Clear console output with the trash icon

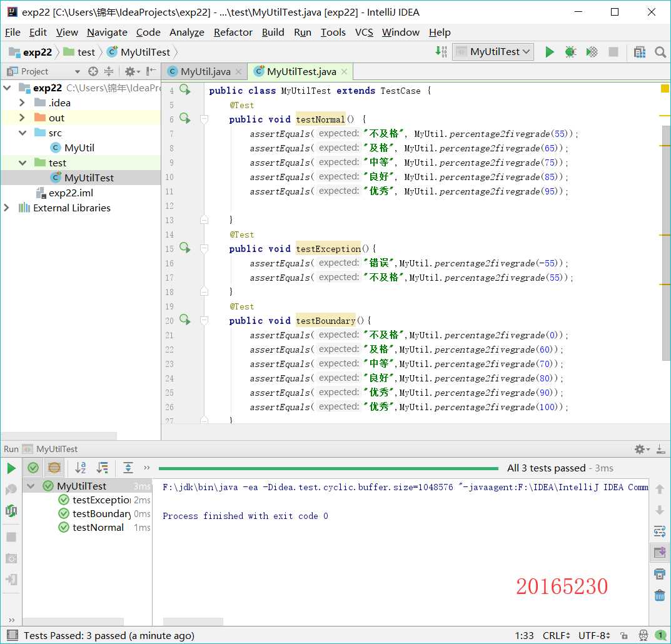tap(659, 595)
